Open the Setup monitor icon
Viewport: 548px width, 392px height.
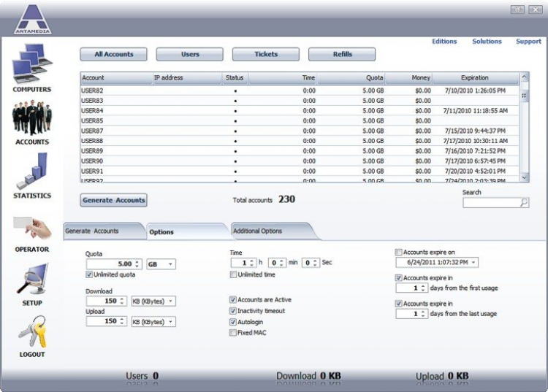point(31,280)
